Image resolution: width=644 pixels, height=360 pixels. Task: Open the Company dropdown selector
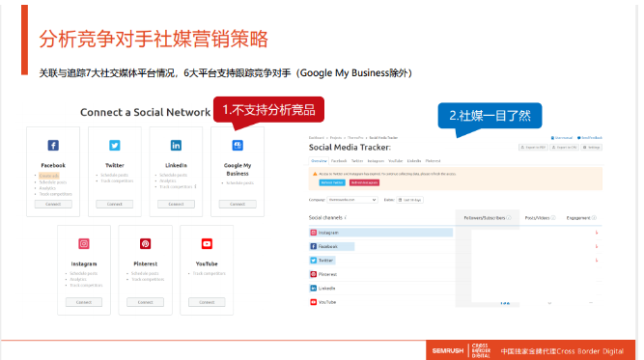click(x=352, y=200)
